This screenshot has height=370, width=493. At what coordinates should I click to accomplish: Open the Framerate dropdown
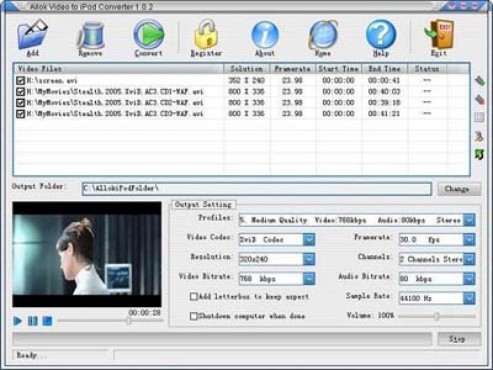tap(470, 240)
